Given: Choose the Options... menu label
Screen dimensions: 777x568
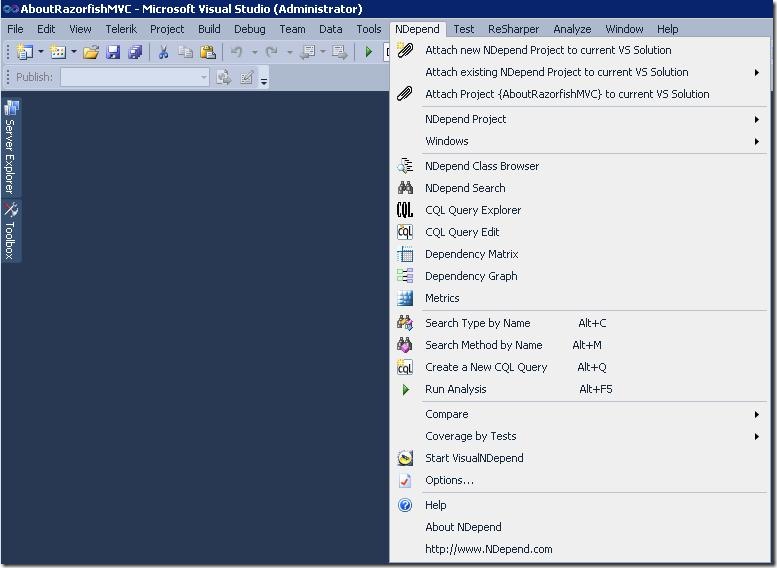Looking at the screenshot, I should [449, 480].
